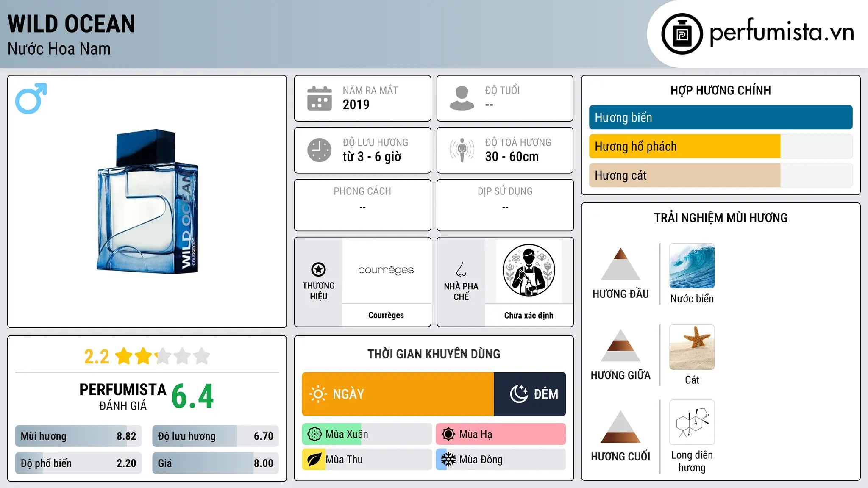The width and height of the screenshot is (868, 488).
Task: Click the HƯƠNG ĐẦU top-note pyramid icon
Action: pyautogui.click(x=620, y=264)
